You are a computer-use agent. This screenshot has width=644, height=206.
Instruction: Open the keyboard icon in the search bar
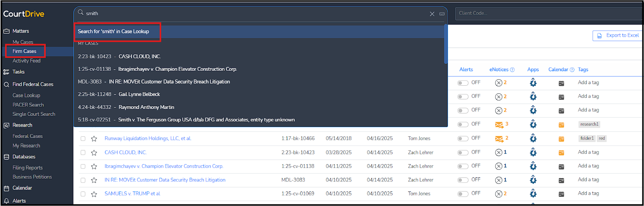[x=442, y=14]
